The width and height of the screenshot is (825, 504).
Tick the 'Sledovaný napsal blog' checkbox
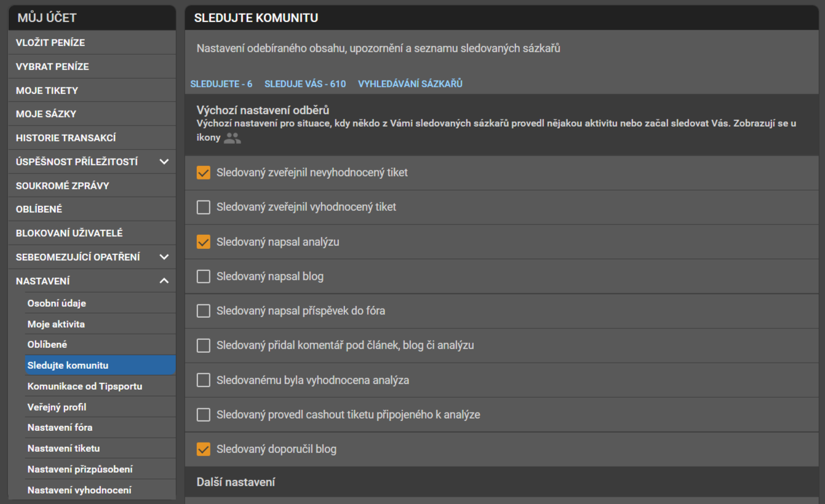tap(204, 277)
